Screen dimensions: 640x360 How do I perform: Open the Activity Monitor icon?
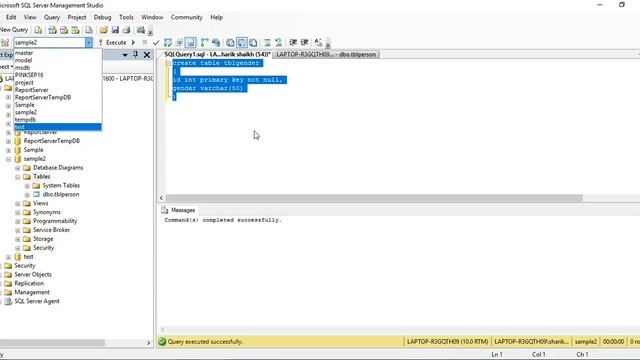click(x=141, y=30)
